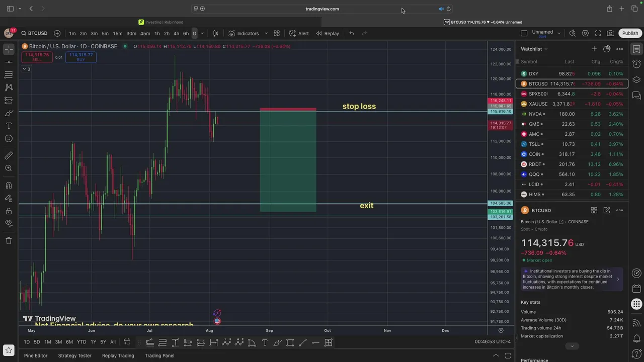Open indicator templates grid icon
This screenshot has height=362, width=644.
pos(277,33)
